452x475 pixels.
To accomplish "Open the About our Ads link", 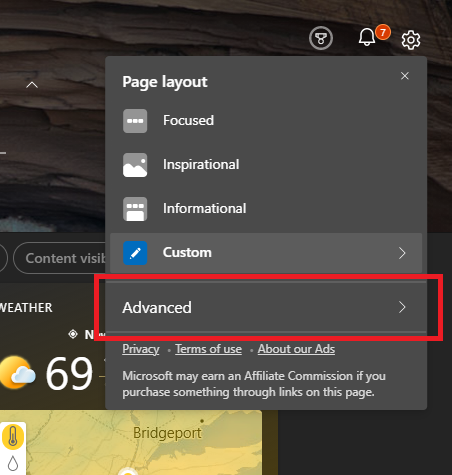I will (x=296, y=349).
